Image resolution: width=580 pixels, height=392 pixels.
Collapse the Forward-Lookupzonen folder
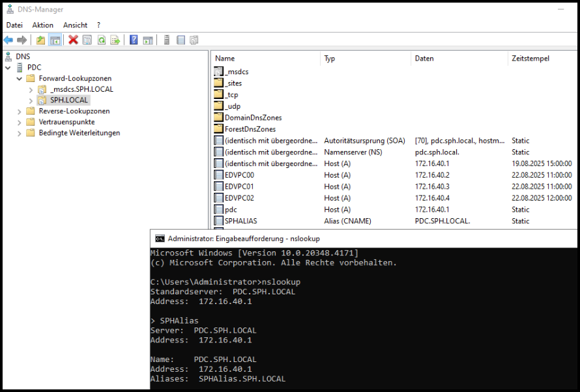tap(20, 79)
